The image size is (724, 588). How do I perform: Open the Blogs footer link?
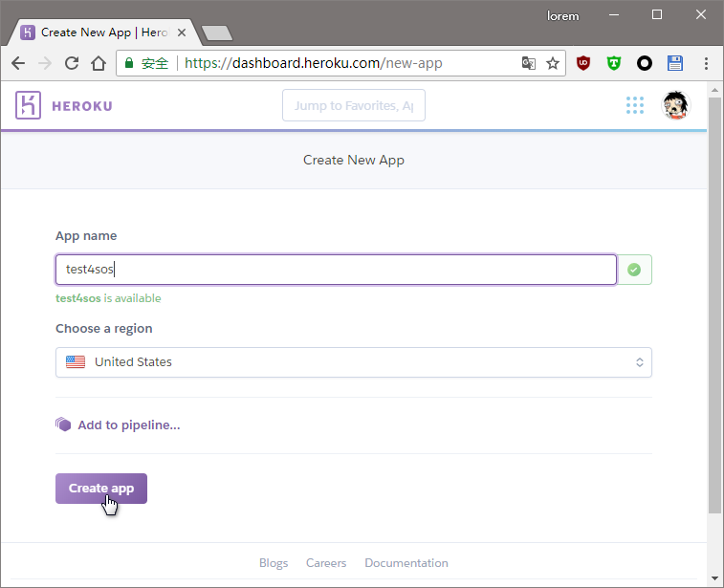pos(274,562)
